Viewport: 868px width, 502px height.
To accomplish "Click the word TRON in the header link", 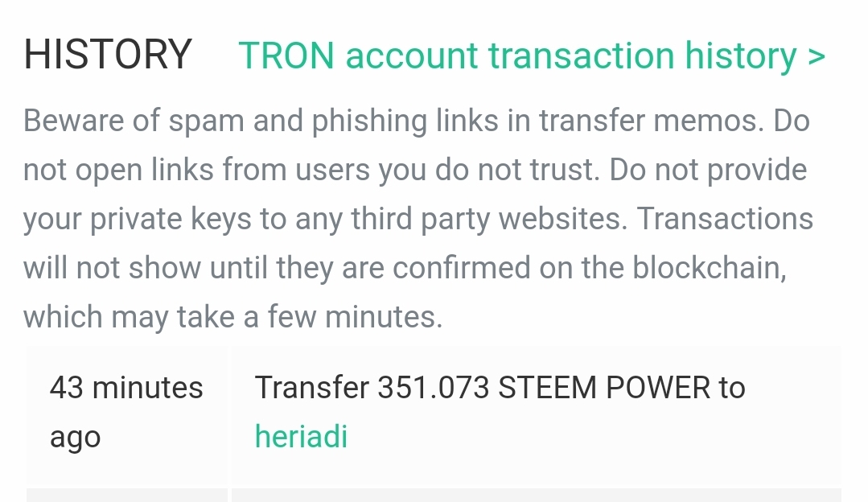I will (x=286, y=56).
